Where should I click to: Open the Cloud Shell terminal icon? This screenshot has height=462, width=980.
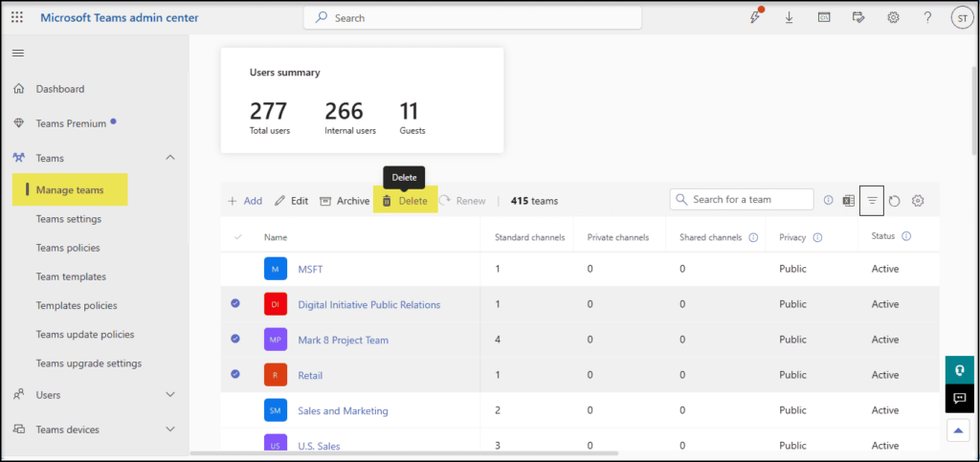tap(824, 17)
